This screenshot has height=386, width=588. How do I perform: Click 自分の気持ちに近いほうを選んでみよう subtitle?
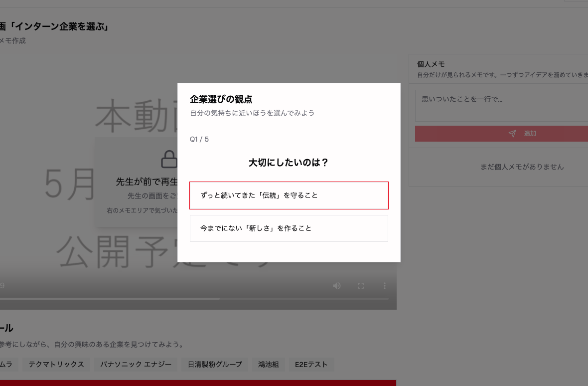click(252, 113)
